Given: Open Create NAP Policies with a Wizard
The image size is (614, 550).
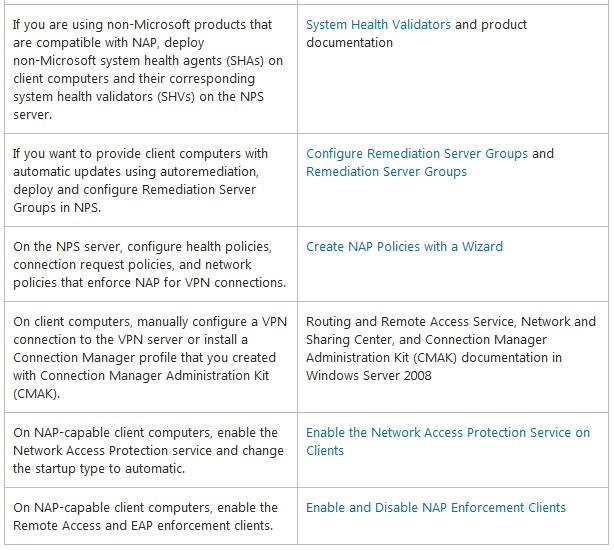Looking at the screenshot, I should point(405,247).
